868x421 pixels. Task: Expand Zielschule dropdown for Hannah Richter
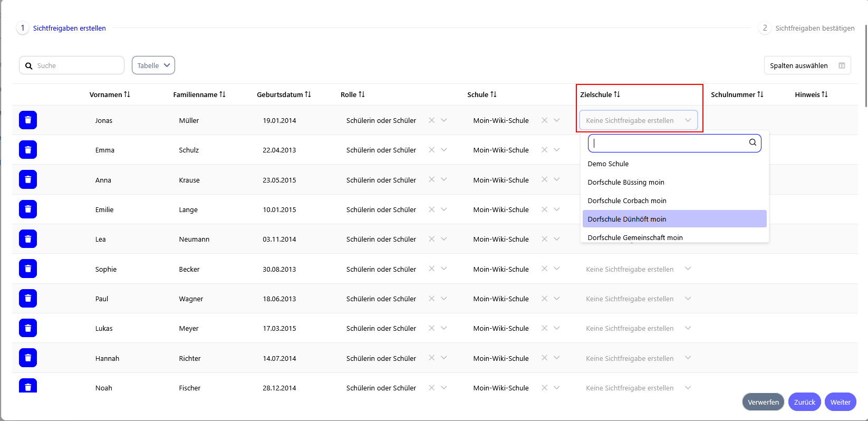pyautogui.click(x=688, y=358)
